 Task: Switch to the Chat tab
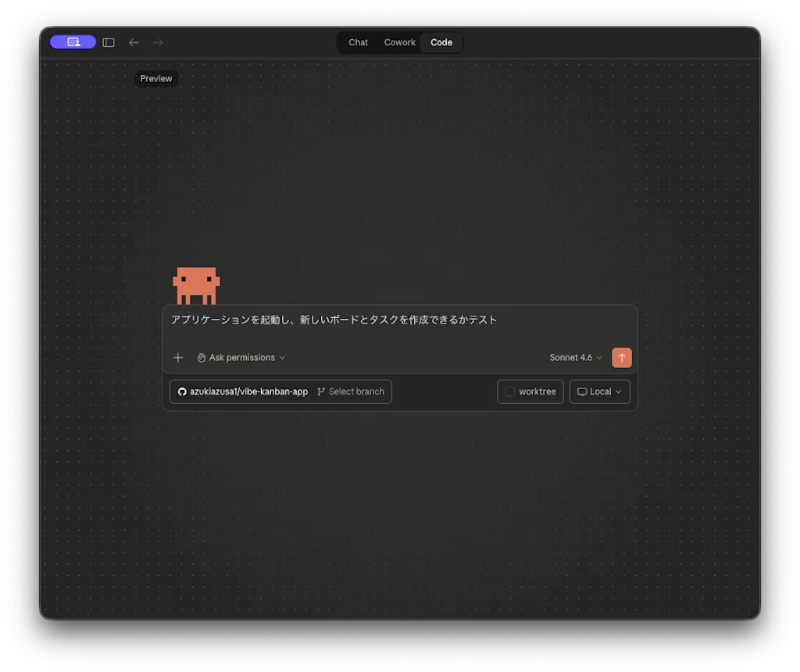358,42
